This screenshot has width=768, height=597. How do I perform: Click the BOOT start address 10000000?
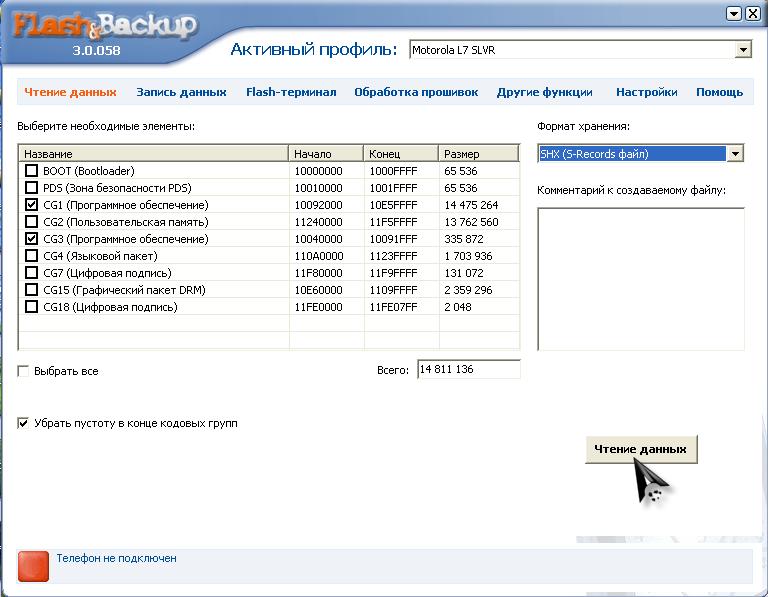(x=318, y=171)
